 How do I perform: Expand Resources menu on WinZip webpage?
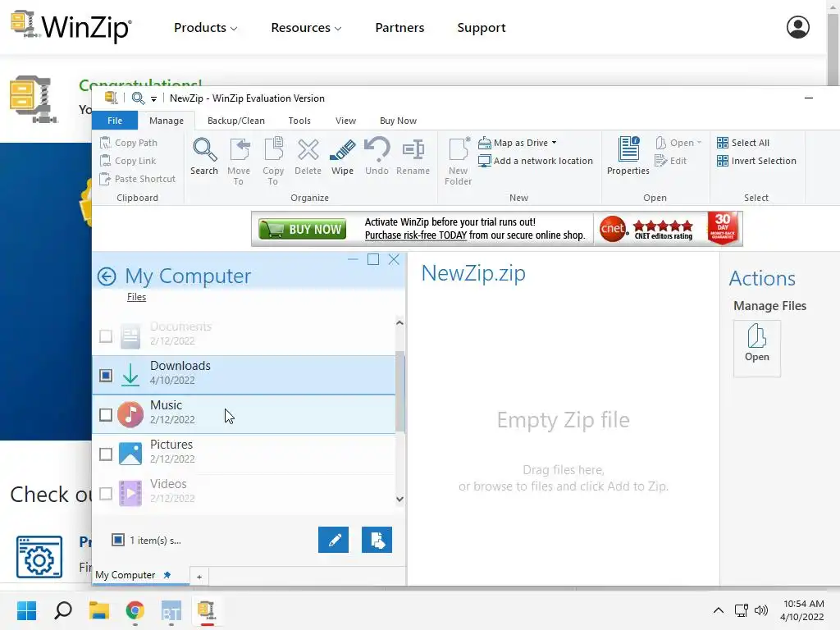306,27
